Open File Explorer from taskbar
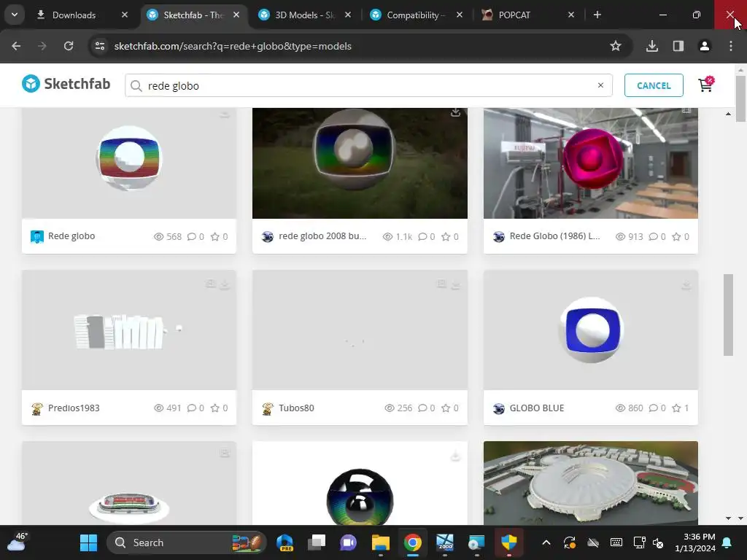 (381, 542)
